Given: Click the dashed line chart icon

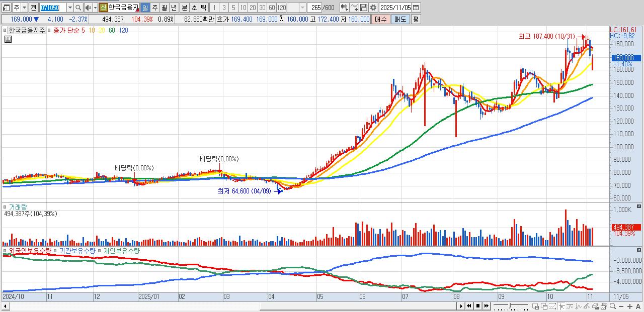Looking at the screenshot, I should click(553, 306).
